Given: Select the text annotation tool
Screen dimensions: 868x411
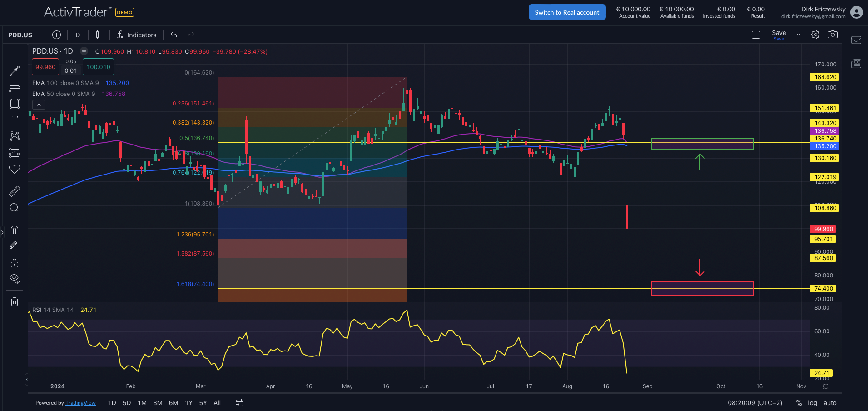Looking at the screenshot, I should 15,120.
